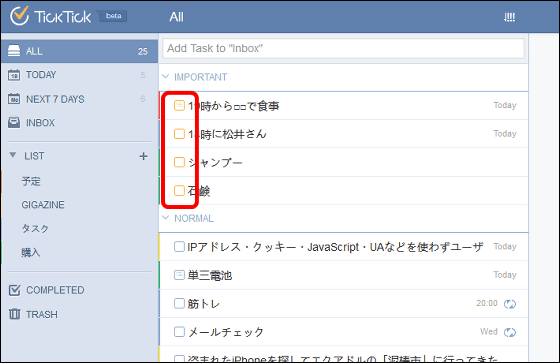Collapse the LIST section triangle
Viewport: 560px width, 363px height.
pyautogui.click(x=13, y=155)
